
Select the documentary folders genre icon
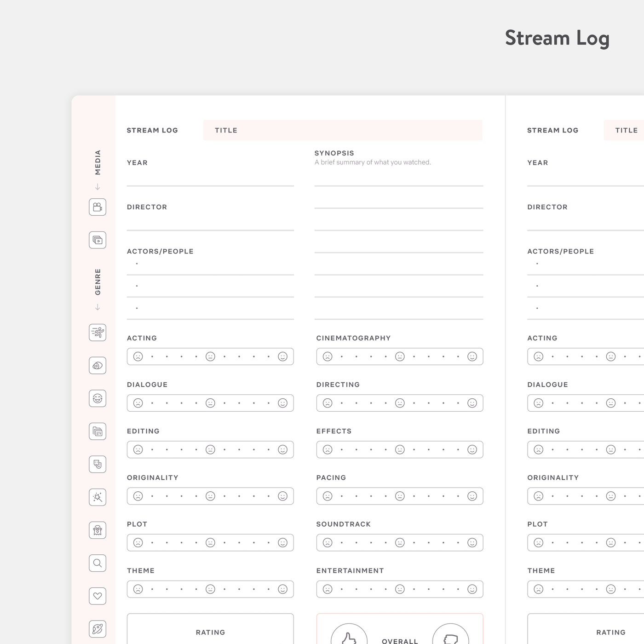[x=98, y=431]
